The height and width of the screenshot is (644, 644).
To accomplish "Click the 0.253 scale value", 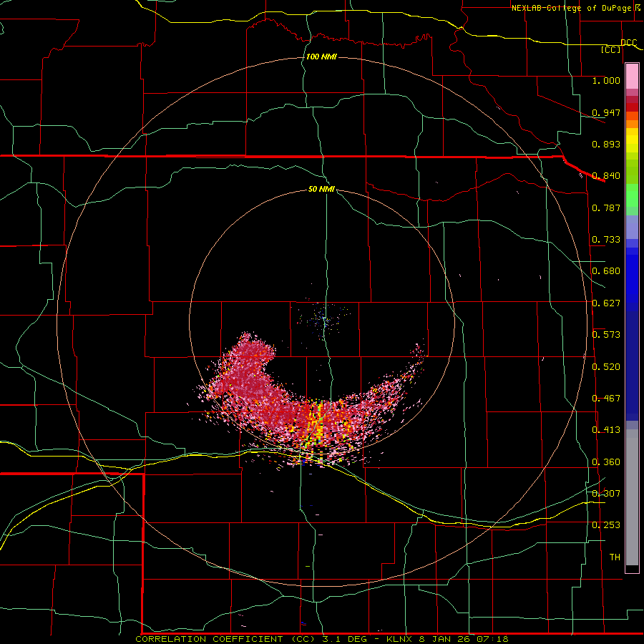I will (x=606, y=525).
